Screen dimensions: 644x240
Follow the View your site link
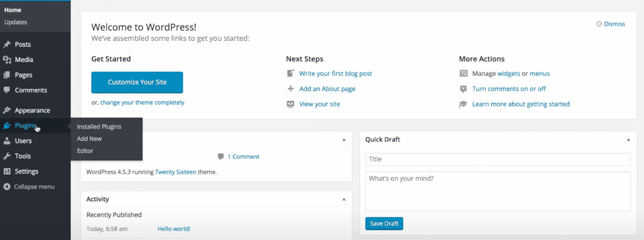319,104
